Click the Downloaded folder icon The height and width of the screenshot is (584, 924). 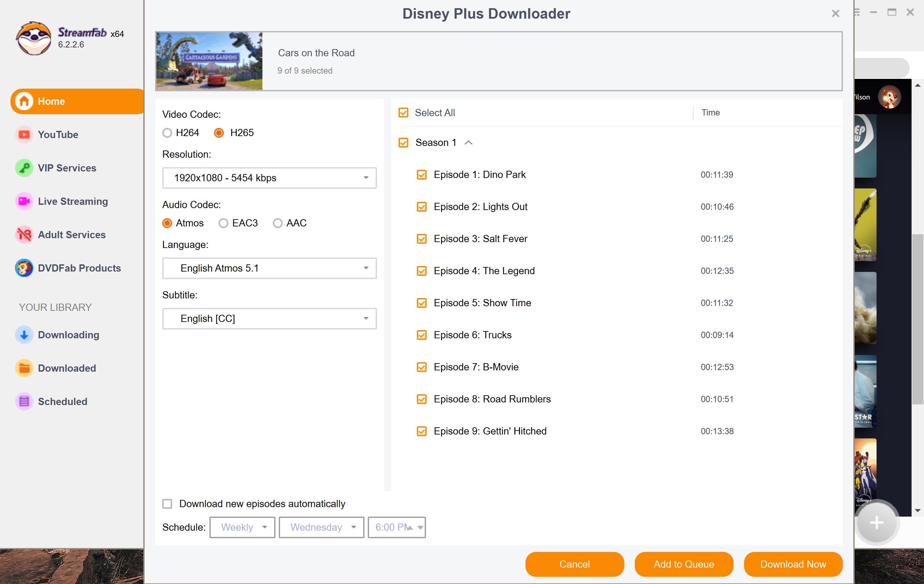coord(24,368)
